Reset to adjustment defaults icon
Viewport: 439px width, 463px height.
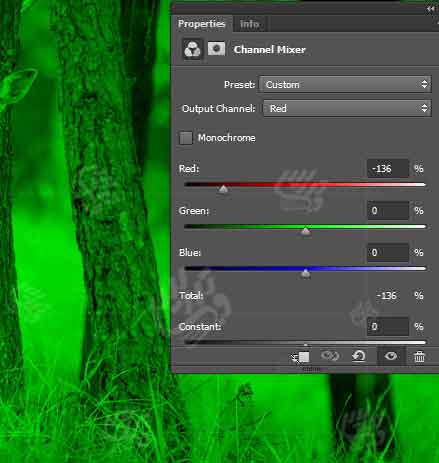click(x=359, y=356)
